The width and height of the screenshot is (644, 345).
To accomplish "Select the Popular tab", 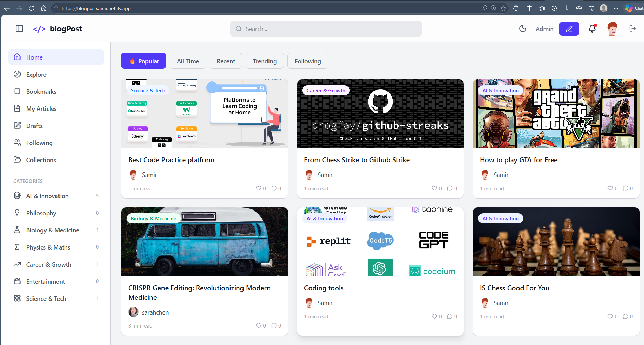I will click(x=144, y=61).
